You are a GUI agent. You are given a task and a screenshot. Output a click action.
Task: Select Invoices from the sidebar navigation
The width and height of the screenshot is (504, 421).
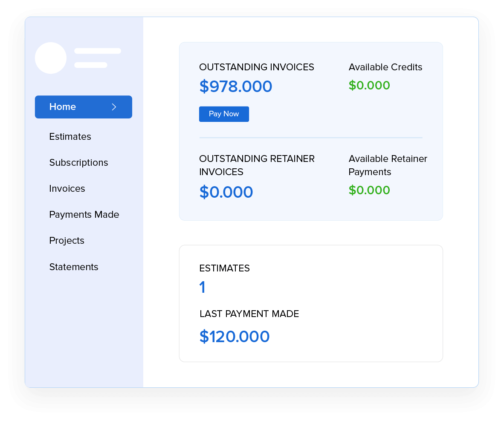[x=67, y=189]
